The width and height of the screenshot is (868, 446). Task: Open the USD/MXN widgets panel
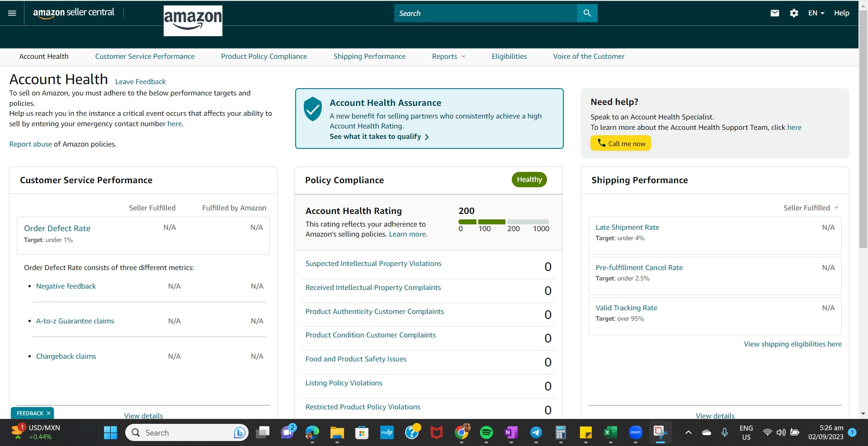tap(35, 432)
